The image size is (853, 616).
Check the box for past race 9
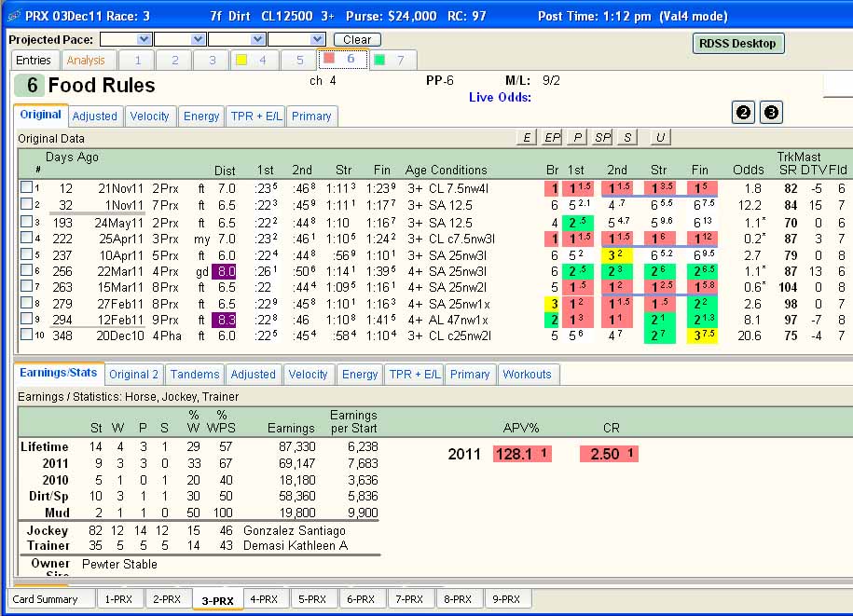point(25,318)
